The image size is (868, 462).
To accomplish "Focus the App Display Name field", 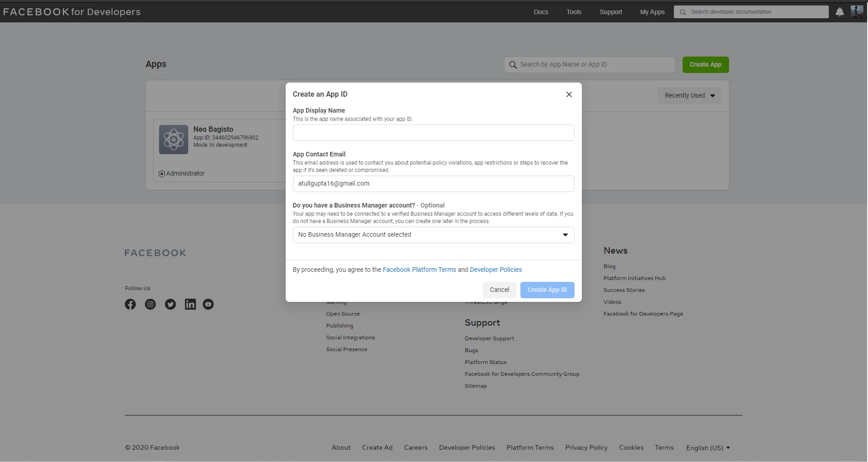I will 433,133.
